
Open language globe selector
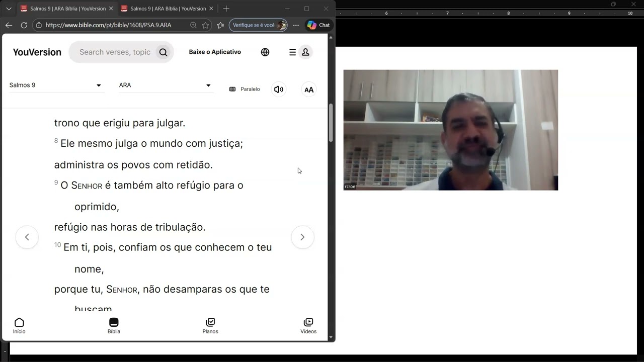tap(265, 52)
